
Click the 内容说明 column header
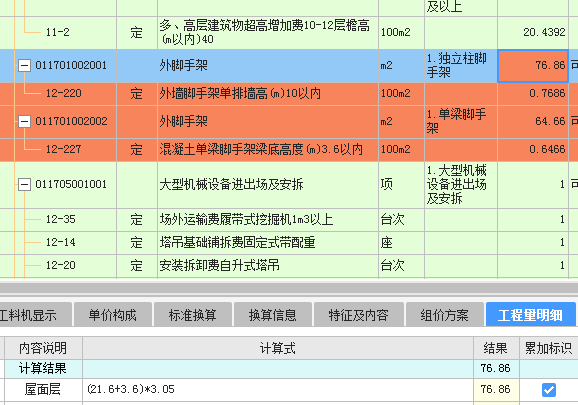[x=43, y=348]
